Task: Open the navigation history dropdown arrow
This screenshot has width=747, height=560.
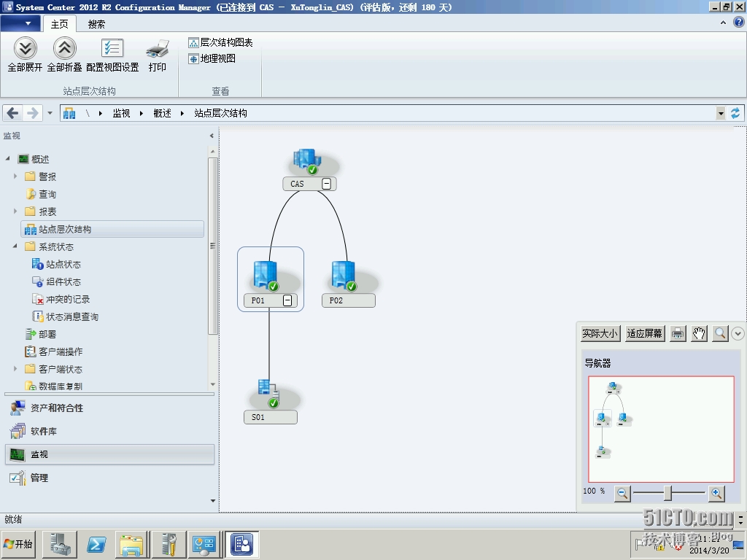Action: (50, 113)
